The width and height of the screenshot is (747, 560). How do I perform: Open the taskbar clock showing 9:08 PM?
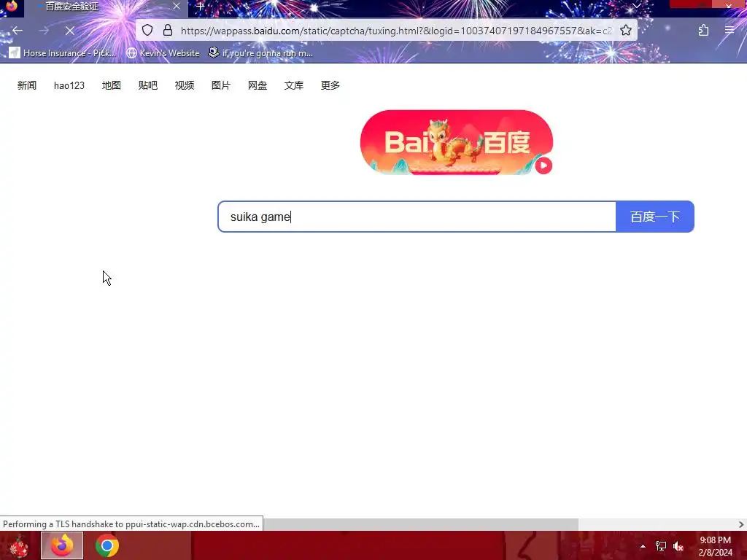pos(715,546)
